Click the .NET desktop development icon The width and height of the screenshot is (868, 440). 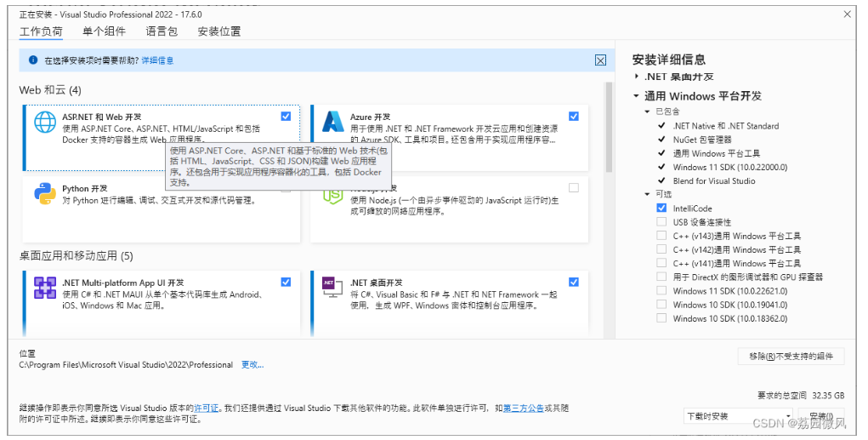point(332,287)
